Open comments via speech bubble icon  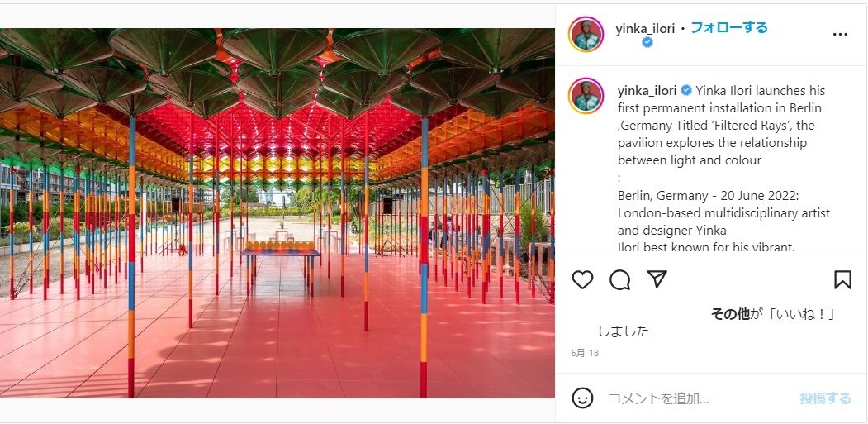619,280
